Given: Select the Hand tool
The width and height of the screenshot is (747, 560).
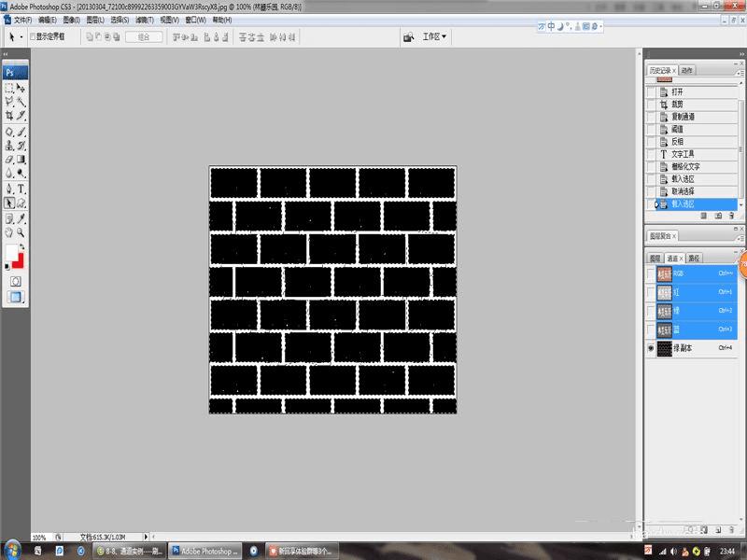Looking at the screenshot, I should coord(9,232).
